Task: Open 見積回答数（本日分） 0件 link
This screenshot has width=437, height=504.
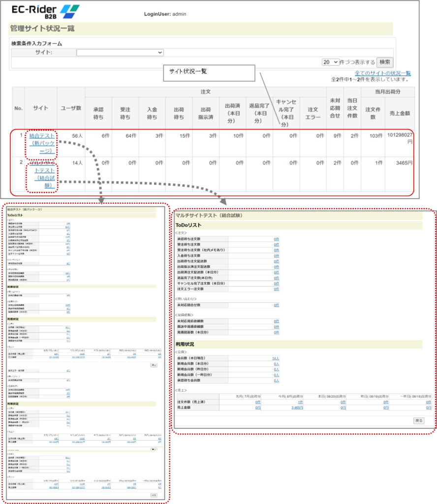Action: (x=277, y=332)
